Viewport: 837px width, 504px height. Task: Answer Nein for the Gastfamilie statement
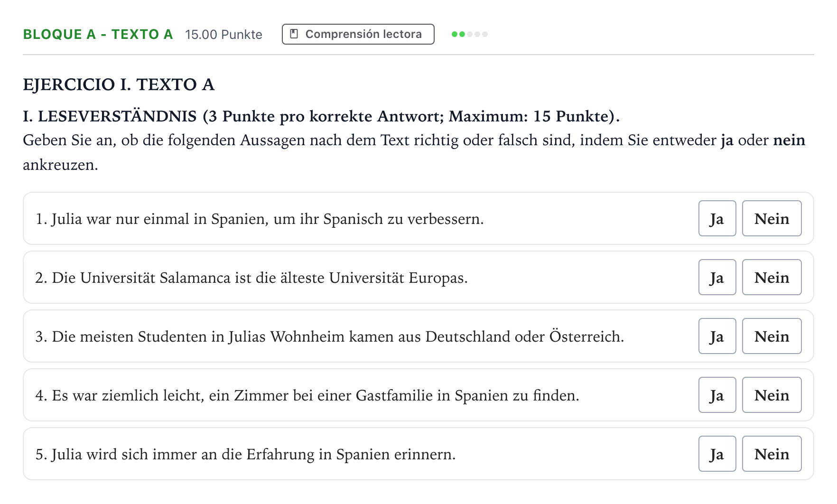point(772,395)
